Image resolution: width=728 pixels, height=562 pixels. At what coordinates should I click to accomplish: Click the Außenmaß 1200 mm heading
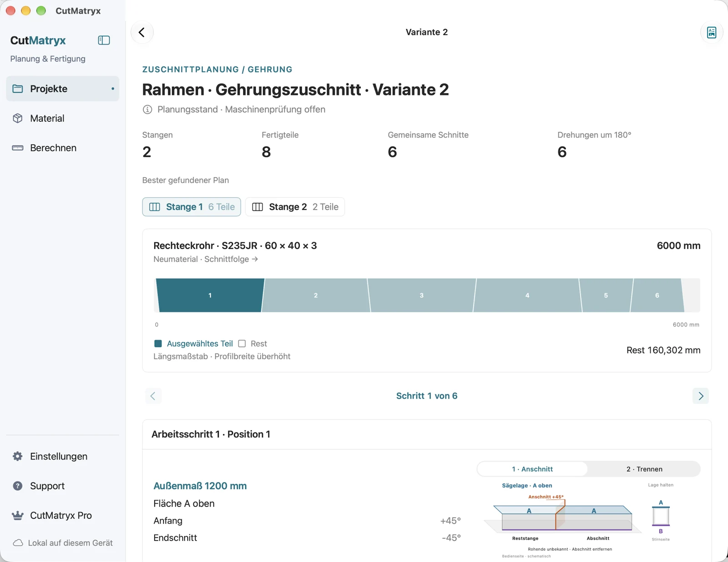coord(200,486)
